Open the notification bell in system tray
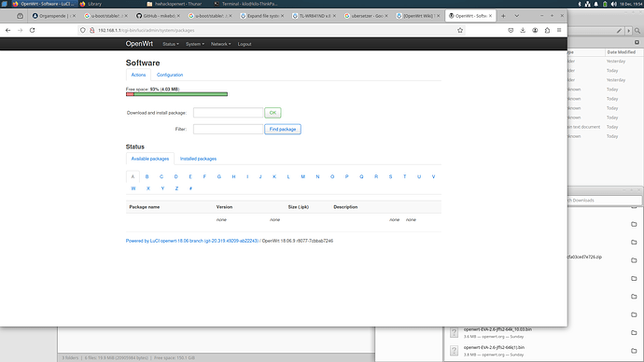The image size is (644, 362). (x=596, y=4)
